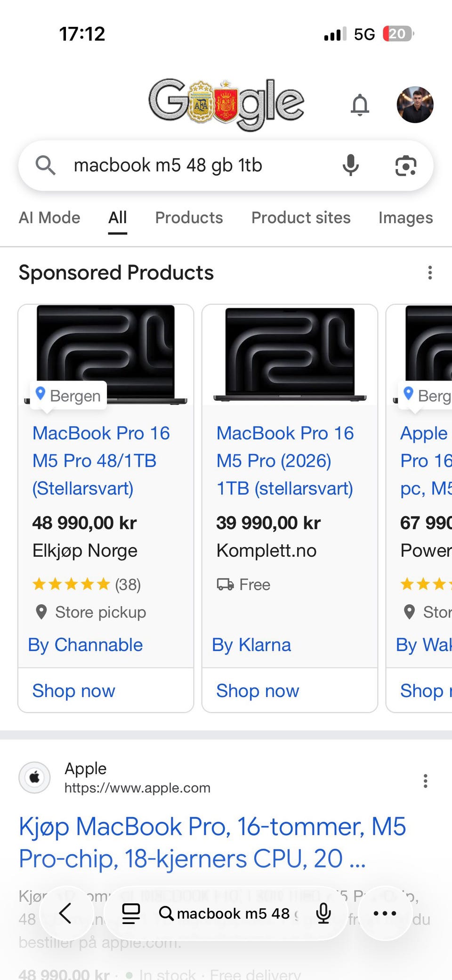The image size is (452, 980).
Task: Open the Images tab
Action: [x=406, y=218]
